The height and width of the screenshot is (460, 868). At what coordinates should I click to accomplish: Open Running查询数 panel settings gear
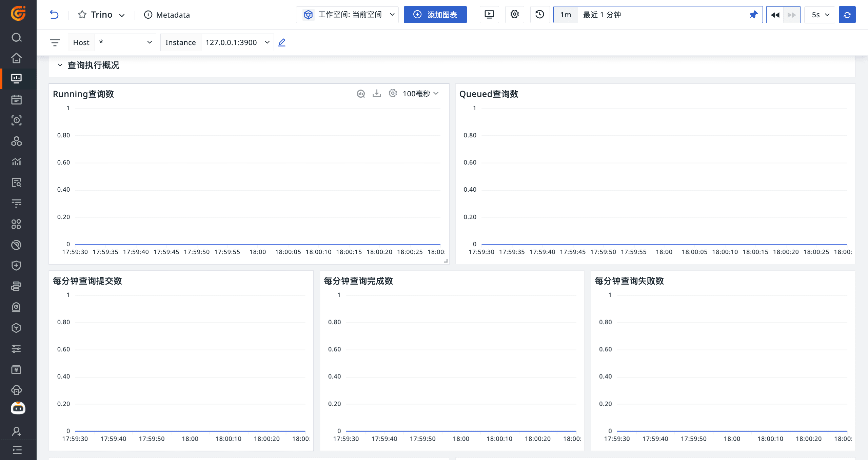pyautogui.click(x=393, y=94)
